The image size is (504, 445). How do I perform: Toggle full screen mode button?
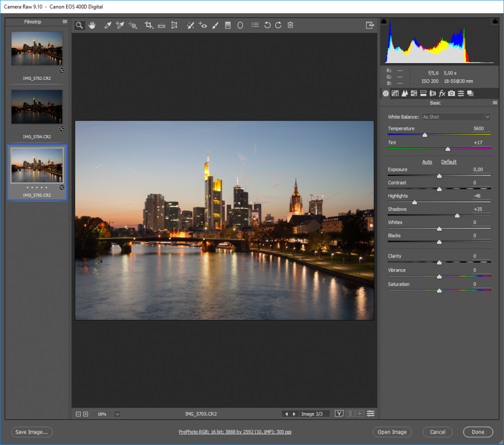point(370,25)
